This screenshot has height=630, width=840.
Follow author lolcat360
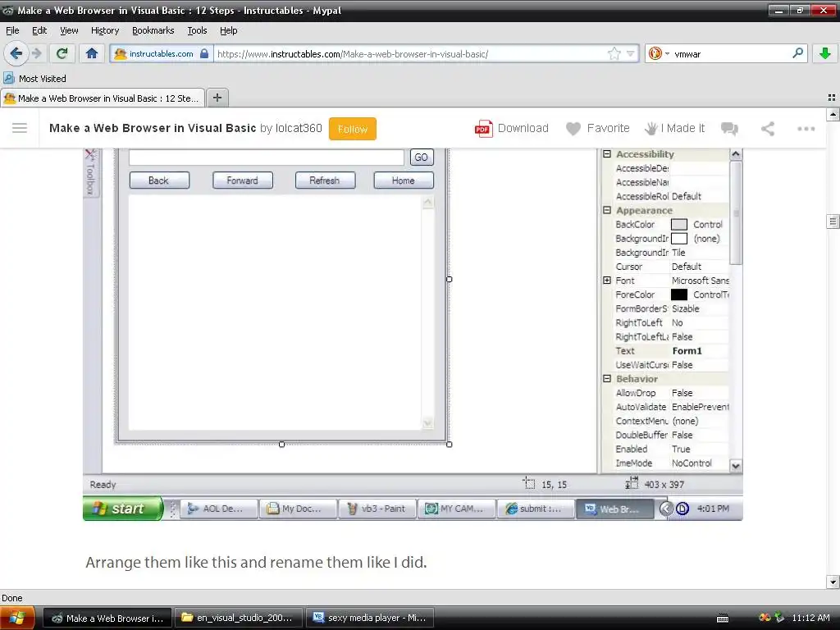tap(353, 129)
